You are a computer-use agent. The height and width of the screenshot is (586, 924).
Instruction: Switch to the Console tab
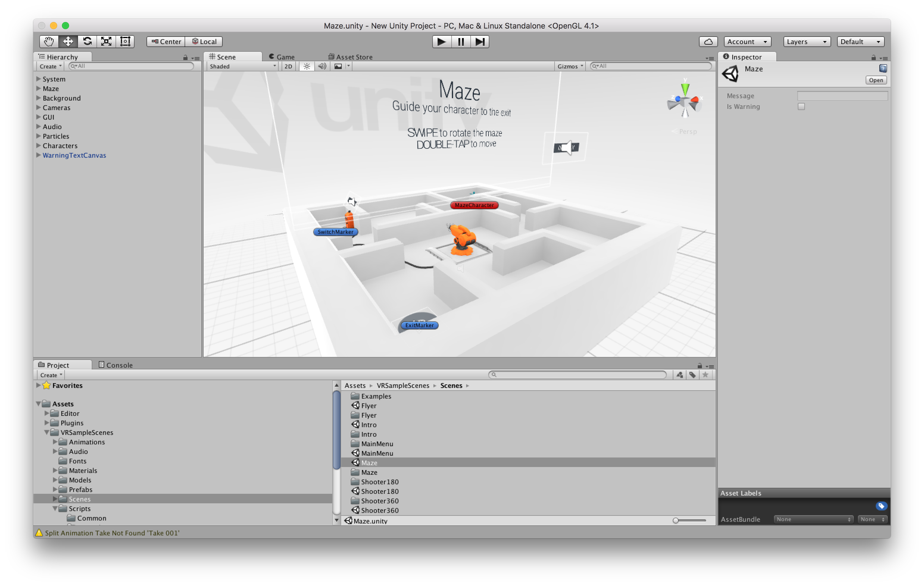coord(116,365)
